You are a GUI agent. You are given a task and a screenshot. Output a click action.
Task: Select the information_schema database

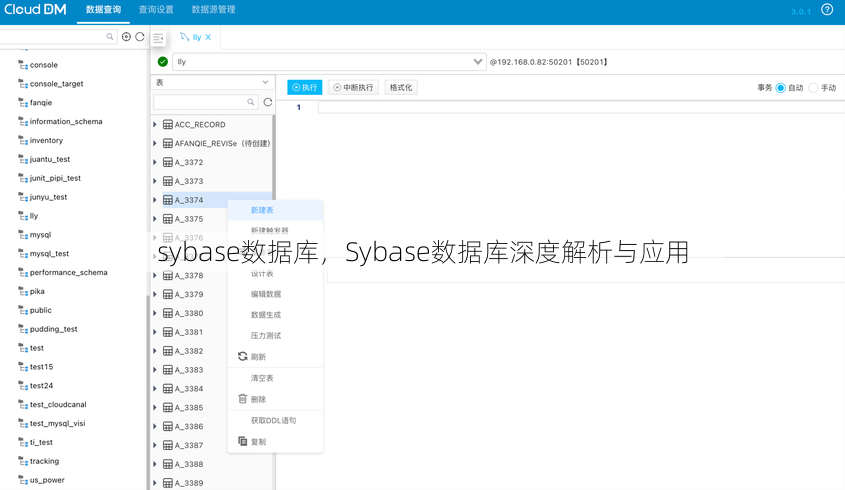click(66, 121)
